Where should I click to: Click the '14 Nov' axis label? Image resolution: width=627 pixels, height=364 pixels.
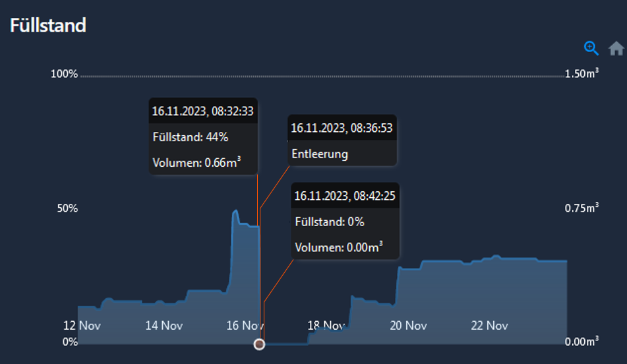[x=164, y=326]
